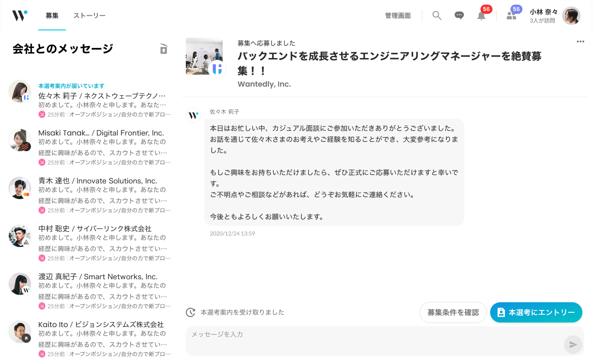Viewport: 593px width, 364px height.
Task: View notifications via the bell icon
Action: pos(481,16)
